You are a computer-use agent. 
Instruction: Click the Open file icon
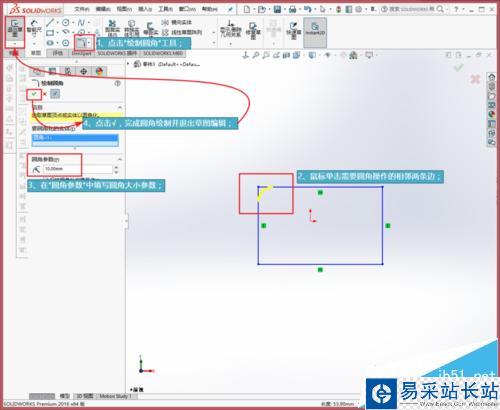[x=262, y=9]
